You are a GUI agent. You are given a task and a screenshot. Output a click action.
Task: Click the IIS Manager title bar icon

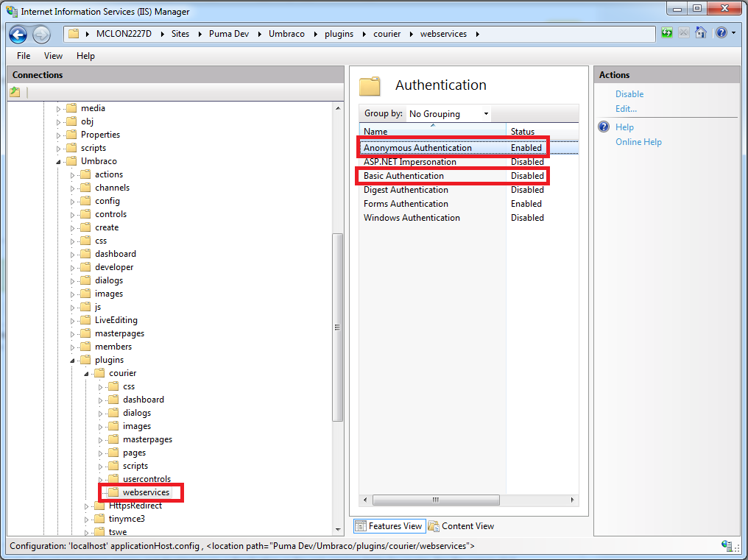pyautogui.click(x=12, y=11)
